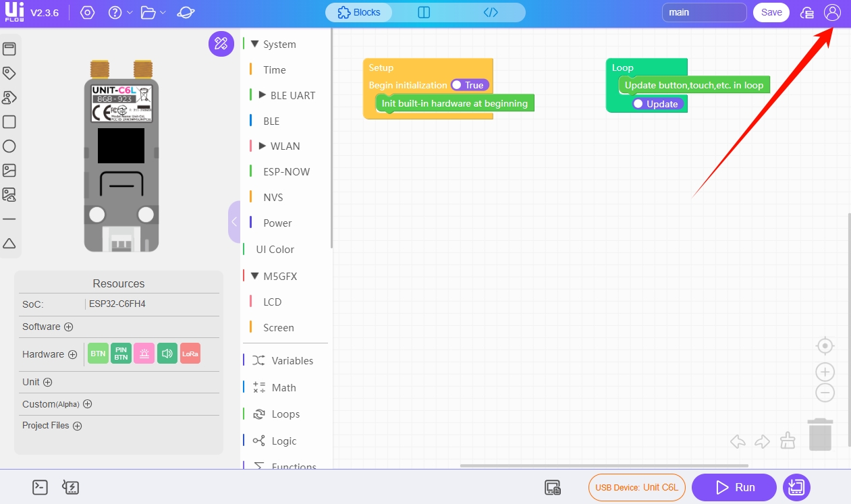Open the terminal console icon
Image resolution: width=851 pixels, height=504 pixels.
point(40,487)
